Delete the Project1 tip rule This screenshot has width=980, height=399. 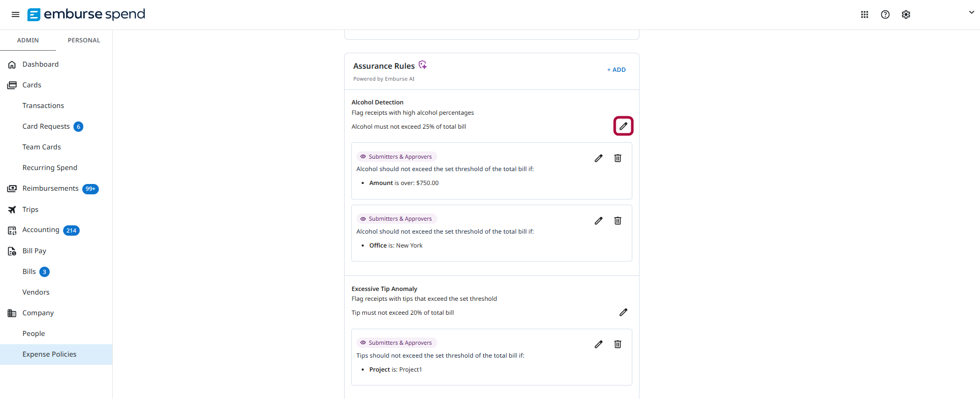pos(618,344)
